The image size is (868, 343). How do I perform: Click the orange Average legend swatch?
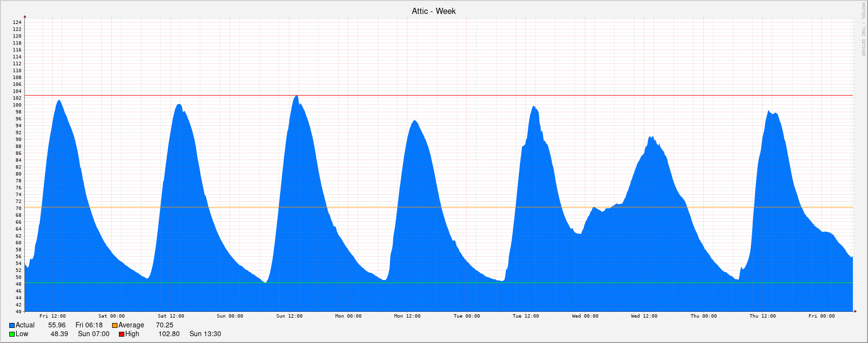(x=115, y=325)
